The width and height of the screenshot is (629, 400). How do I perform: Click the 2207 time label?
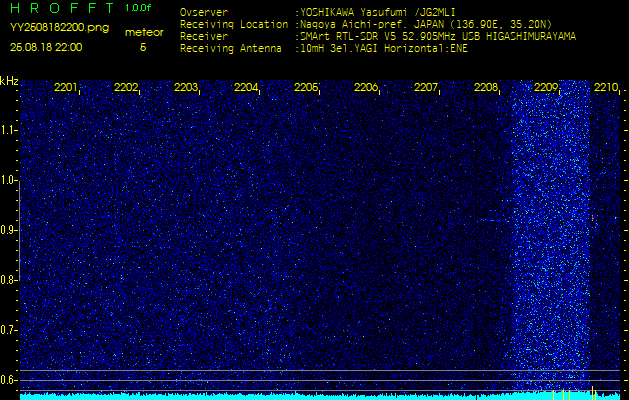click(x=426, y=87)
